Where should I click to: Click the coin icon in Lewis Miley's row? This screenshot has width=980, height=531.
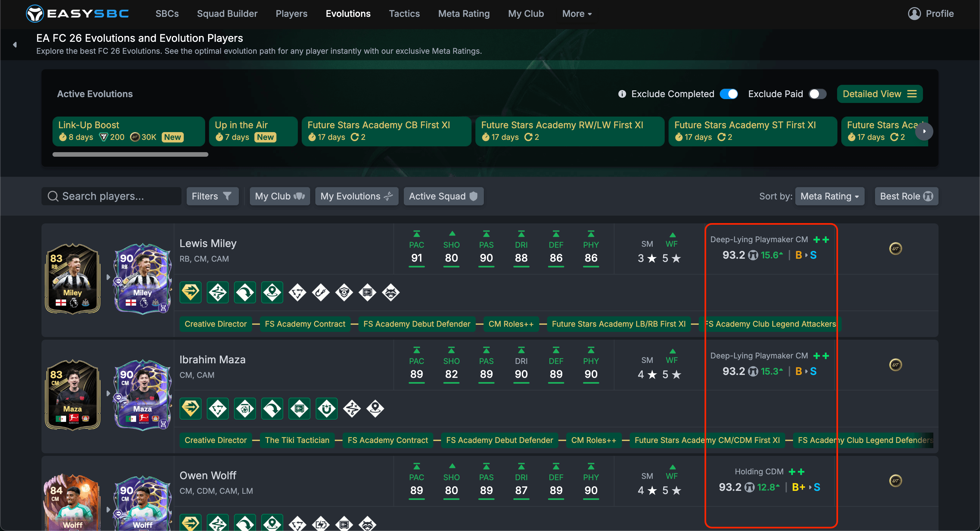click(895, 249)
